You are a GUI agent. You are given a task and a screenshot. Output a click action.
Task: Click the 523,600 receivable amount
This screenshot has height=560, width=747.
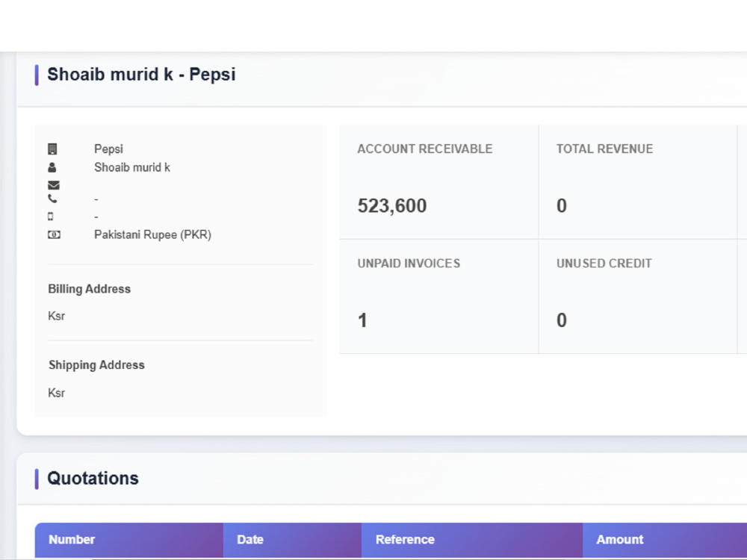click(x=392, y=206)
